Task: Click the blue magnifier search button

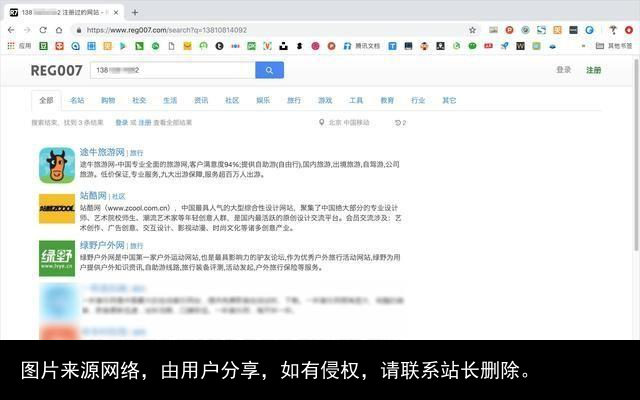Action: point(269,70)
